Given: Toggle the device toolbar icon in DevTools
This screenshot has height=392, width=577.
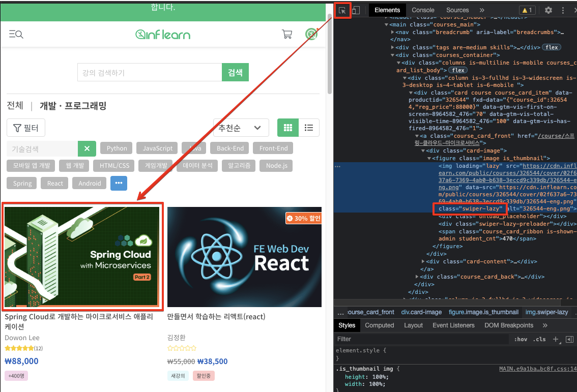Looking at the screenshot, I should pos(356,10).
